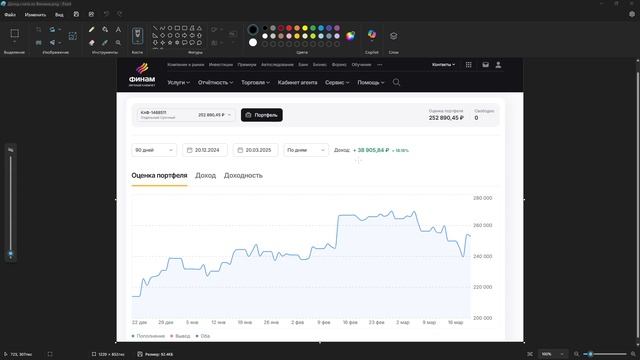Click the Fit to window icon

pos(530,354)
